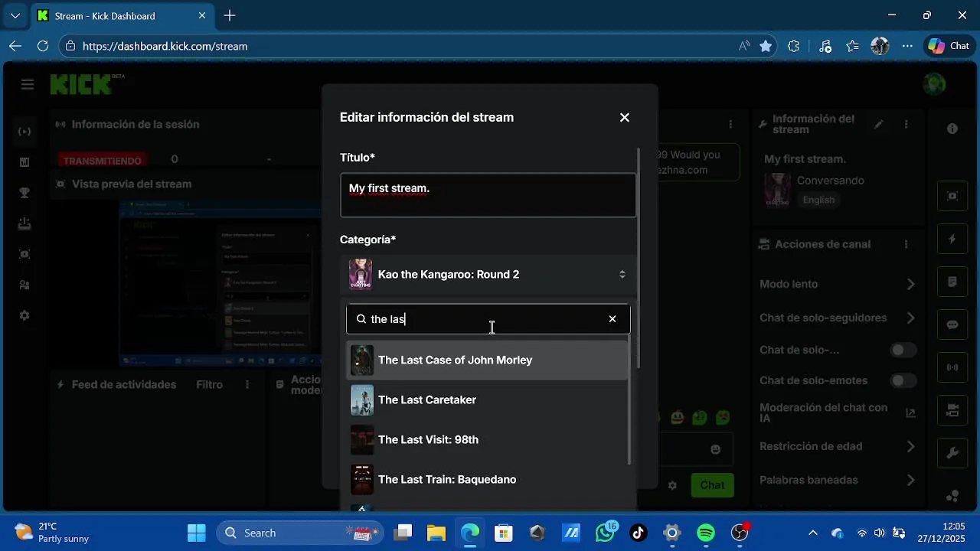This screenshot has height=551, width=980.
Task: Open OBS Studio from the taskbar
Action: 740,533
